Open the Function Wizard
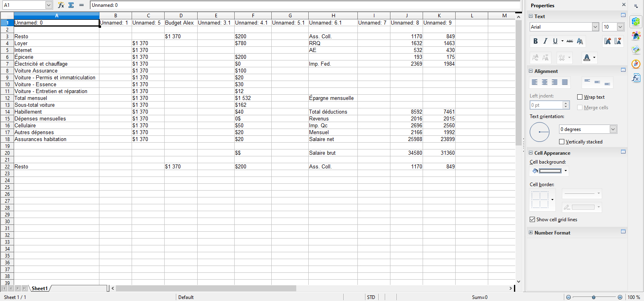644x301 pixels. point(61,5)
